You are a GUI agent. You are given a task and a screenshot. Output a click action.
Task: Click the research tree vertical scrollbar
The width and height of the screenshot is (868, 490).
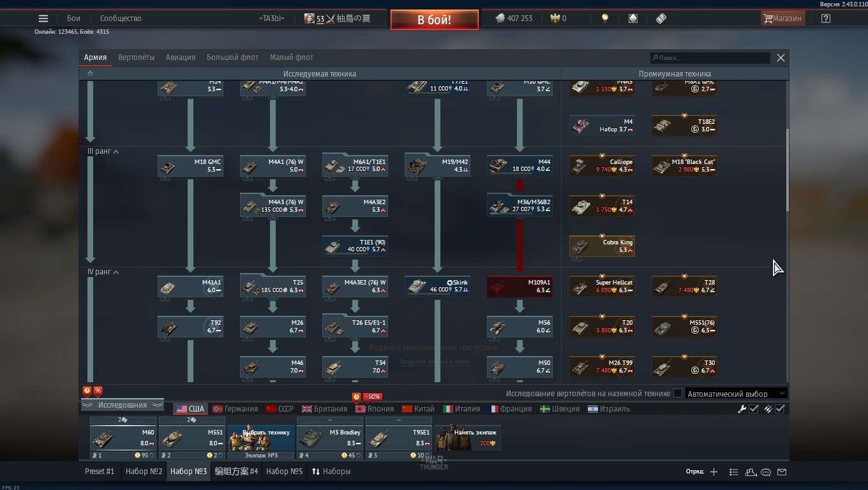click(x=787, y=169)
